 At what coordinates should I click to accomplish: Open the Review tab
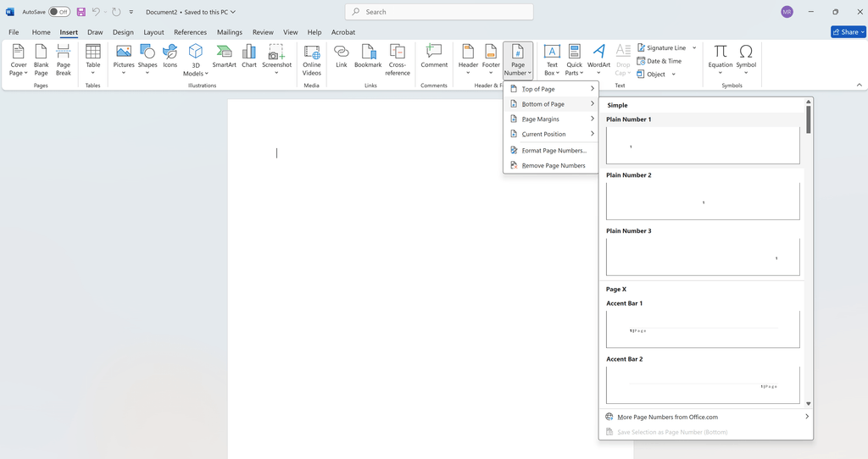pos(263,32)
